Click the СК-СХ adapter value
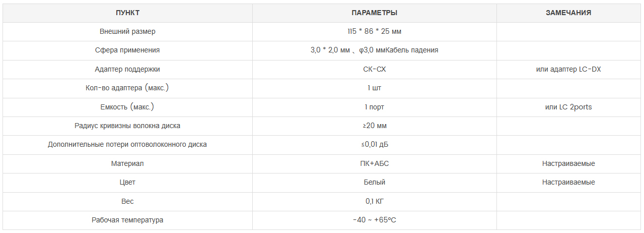 pyautogui.click(x=374, y=70)
